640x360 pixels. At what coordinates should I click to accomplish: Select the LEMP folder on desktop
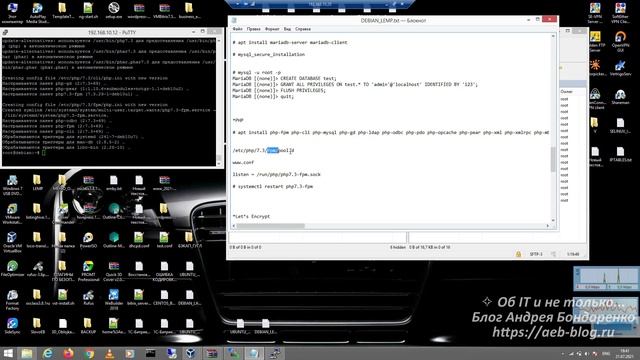pos(37,183)
